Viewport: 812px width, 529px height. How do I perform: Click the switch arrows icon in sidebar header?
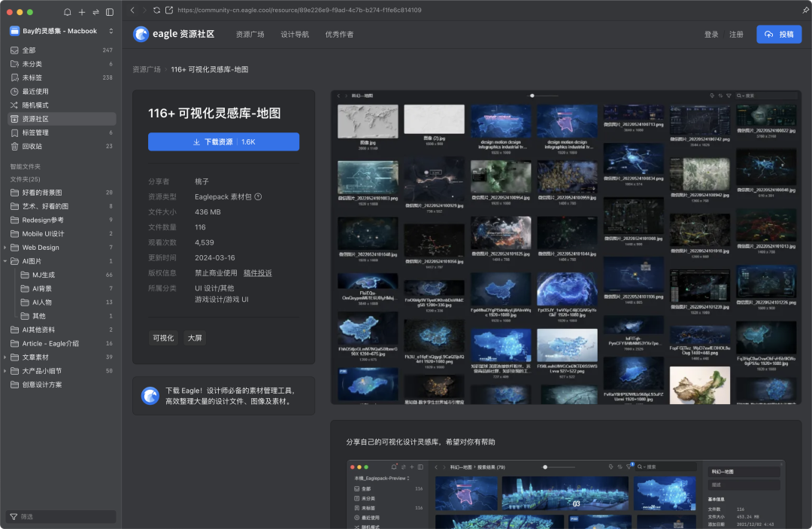click(x=95, y=12)
